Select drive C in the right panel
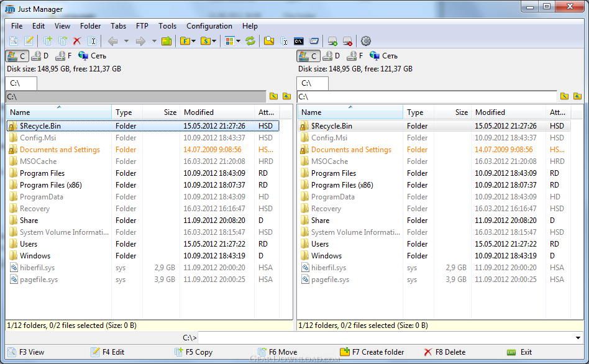Screen dimensions: 589x364 point(308,56)
